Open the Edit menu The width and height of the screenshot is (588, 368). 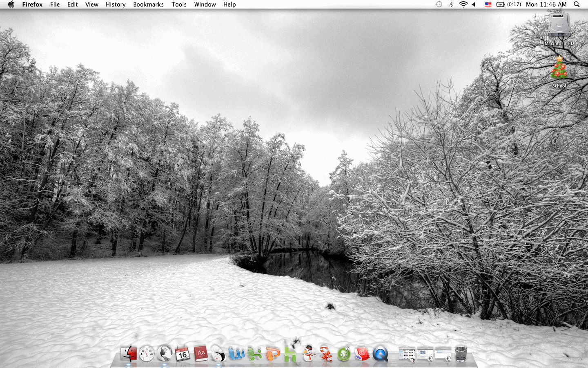pyautogui.click(x=72, y=4)
